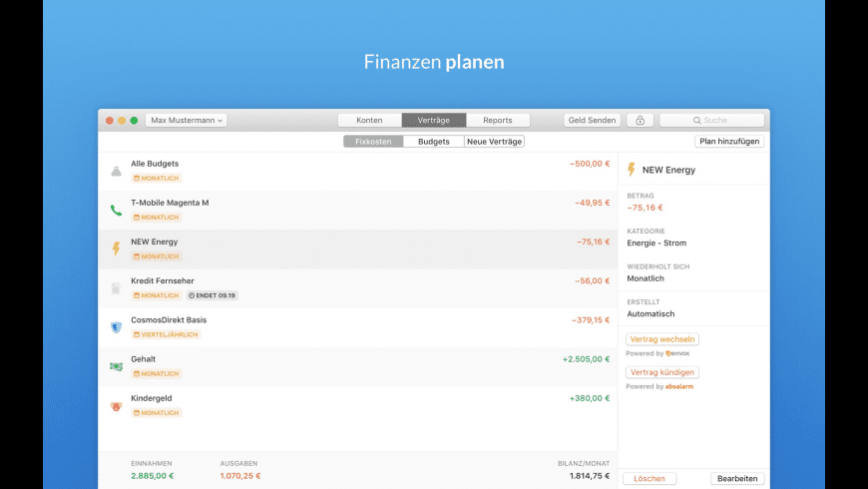Screen dimensions: 868x489
Task: Select the Kindergeld income entry
Action: [x=357, y=406]
